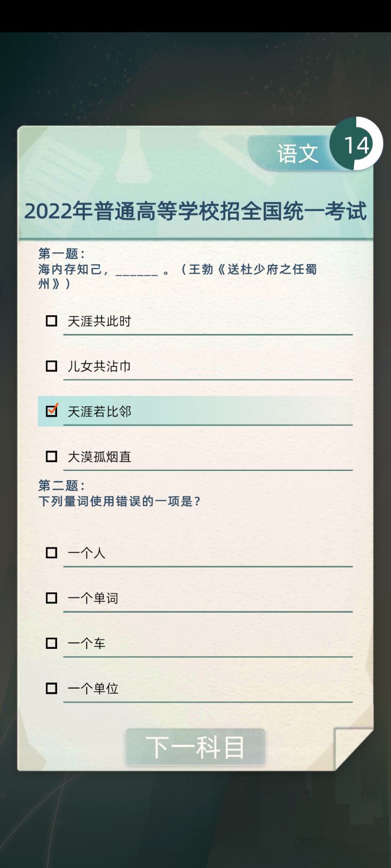
Task: Select answer text 儿女共沾巾
Action: (99, 366)
